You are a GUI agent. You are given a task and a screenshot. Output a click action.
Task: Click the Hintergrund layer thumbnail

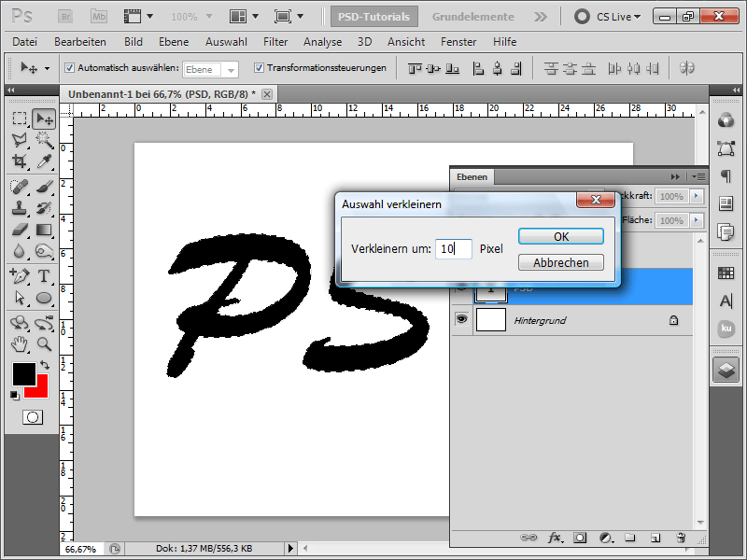coord(491,319)
